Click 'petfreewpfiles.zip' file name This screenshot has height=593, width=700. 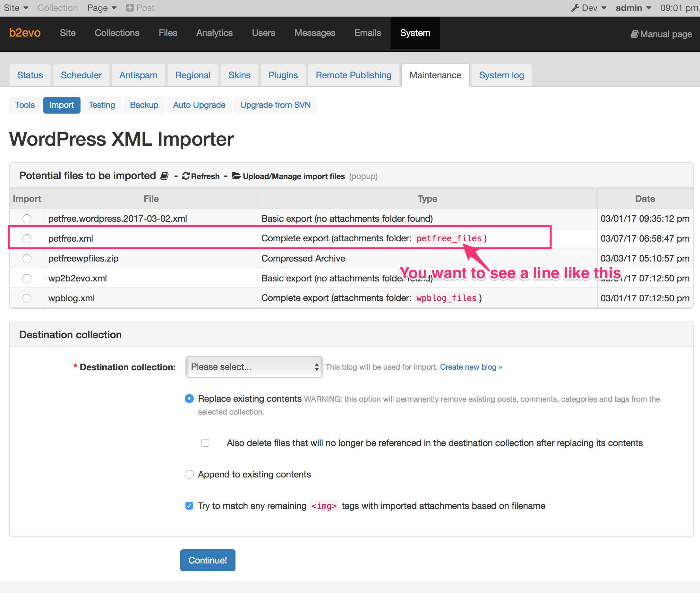pos(83,259)
